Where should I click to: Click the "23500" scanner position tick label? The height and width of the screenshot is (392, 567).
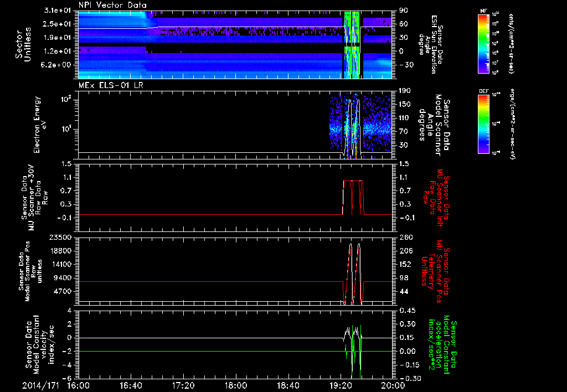61,238
